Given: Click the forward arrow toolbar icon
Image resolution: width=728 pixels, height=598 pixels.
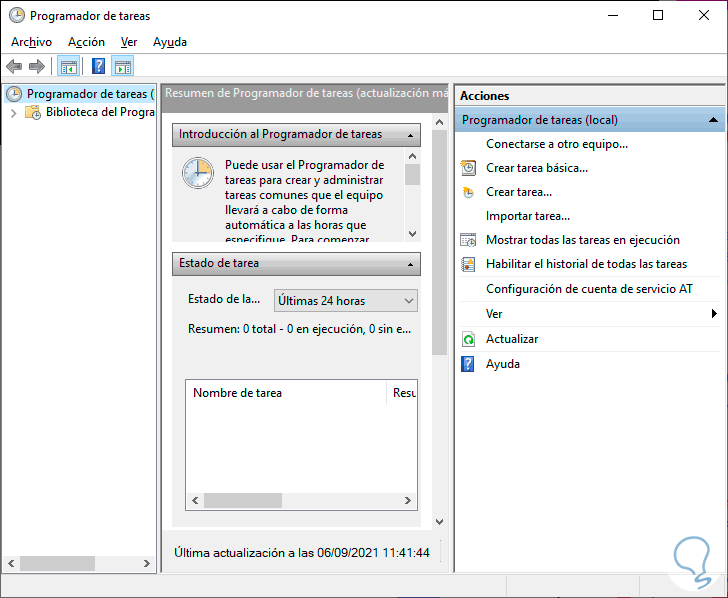Looking at the screenshot, I should (37, 67).
